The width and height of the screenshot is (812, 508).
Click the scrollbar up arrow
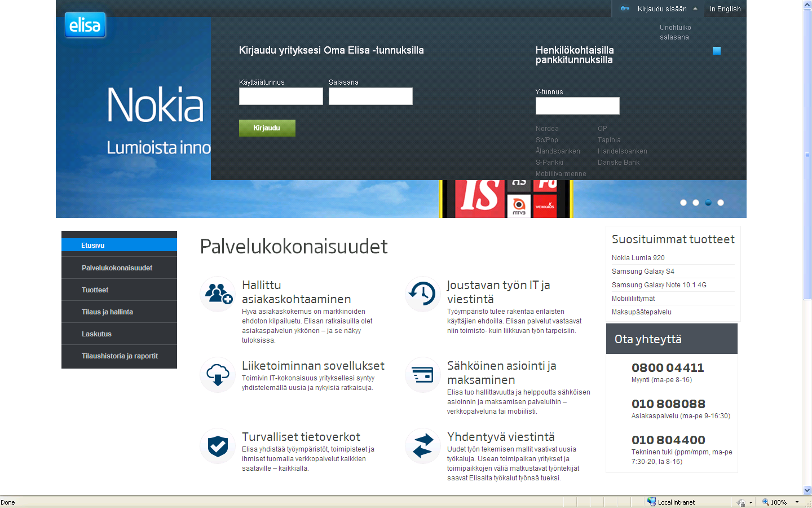(807, 5)
